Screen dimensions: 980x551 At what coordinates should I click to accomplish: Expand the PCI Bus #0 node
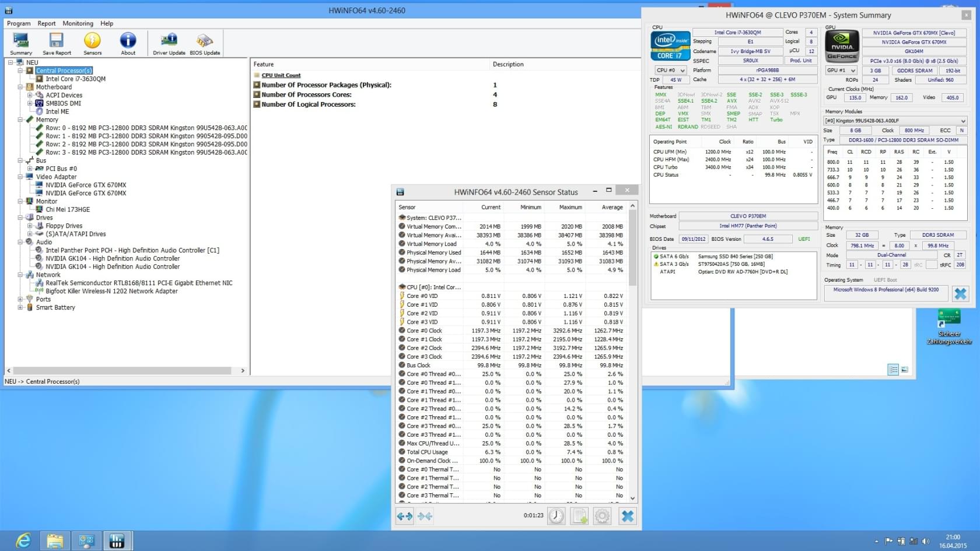click(30, 169)
